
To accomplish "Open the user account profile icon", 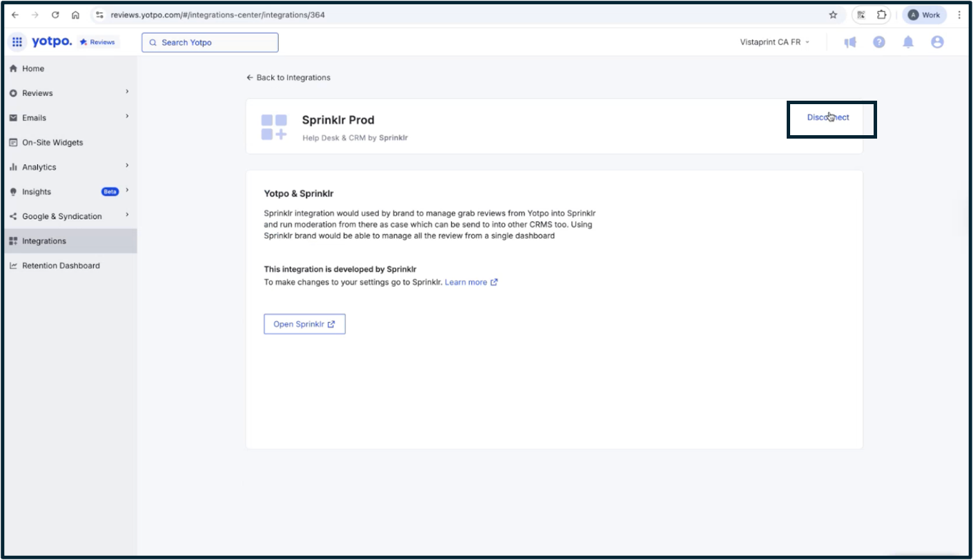I will click(x=937, y=42).
